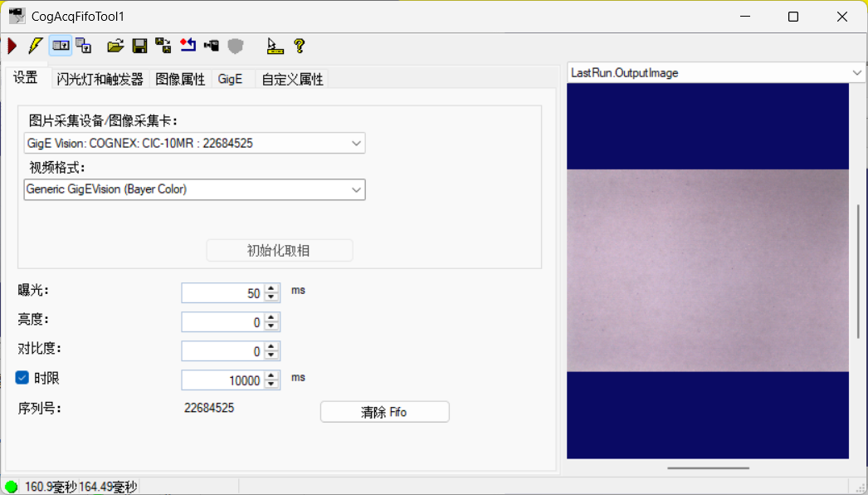Click the serial number text 22684525
This screenshot has width=868, height=495.
(209, 408)
